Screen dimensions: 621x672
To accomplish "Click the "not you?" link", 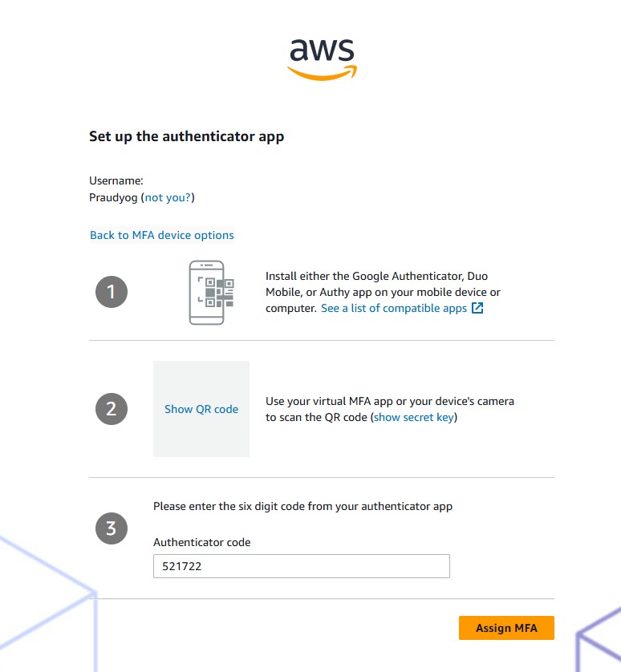I will click(168, 197).
